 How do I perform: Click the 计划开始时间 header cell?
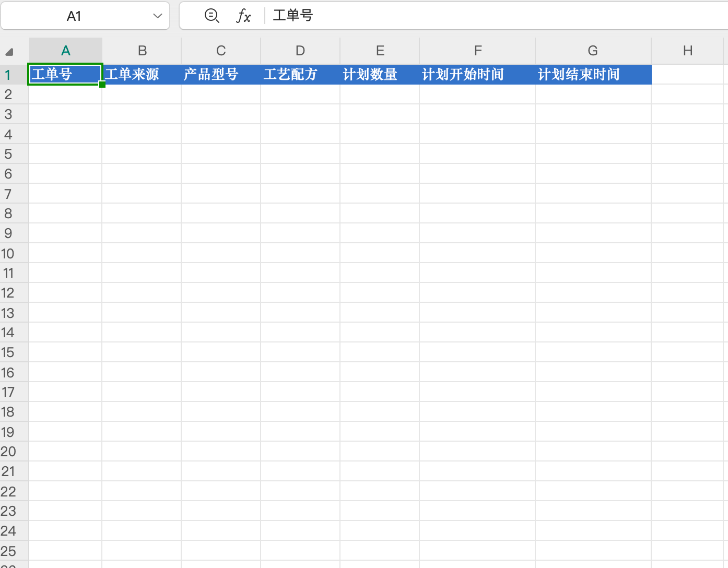477,75
